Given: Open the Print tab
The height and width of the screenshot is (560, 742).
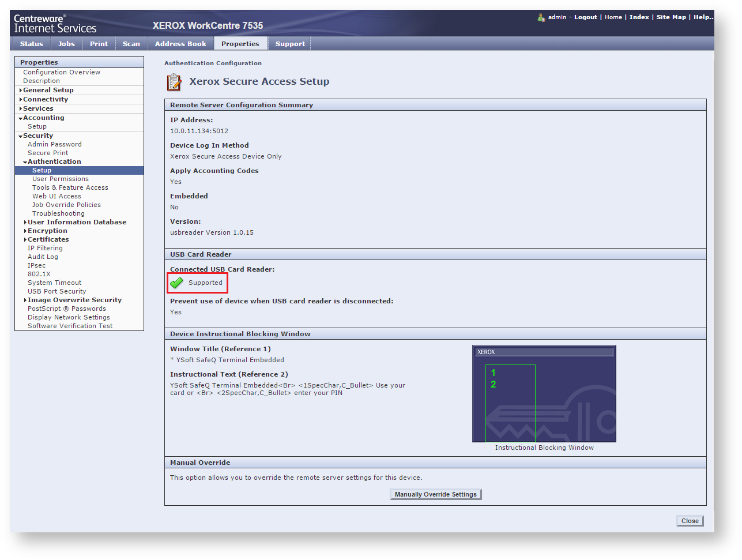Looking at the screenshot, I should (99, 44).
